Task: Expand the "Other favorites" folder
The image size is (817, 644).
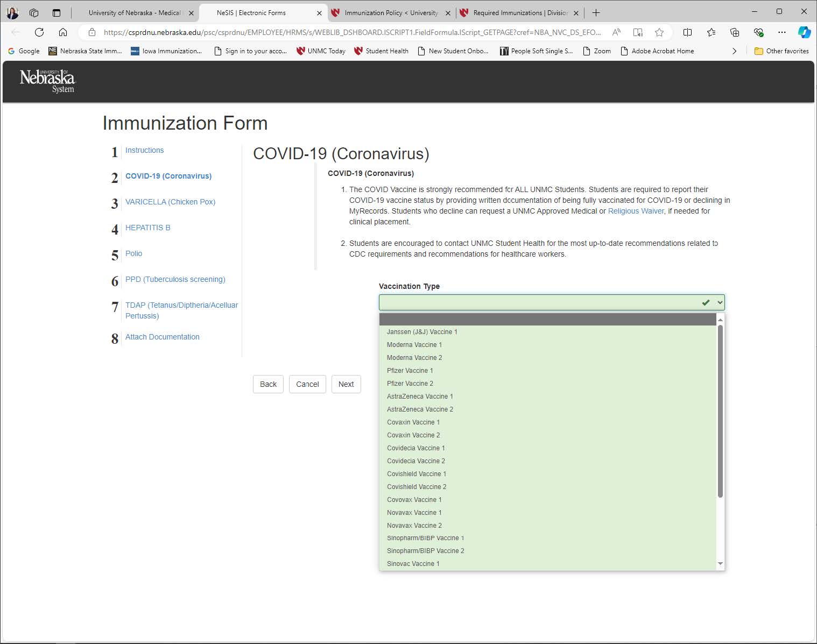Action: [x=781, y=51]
